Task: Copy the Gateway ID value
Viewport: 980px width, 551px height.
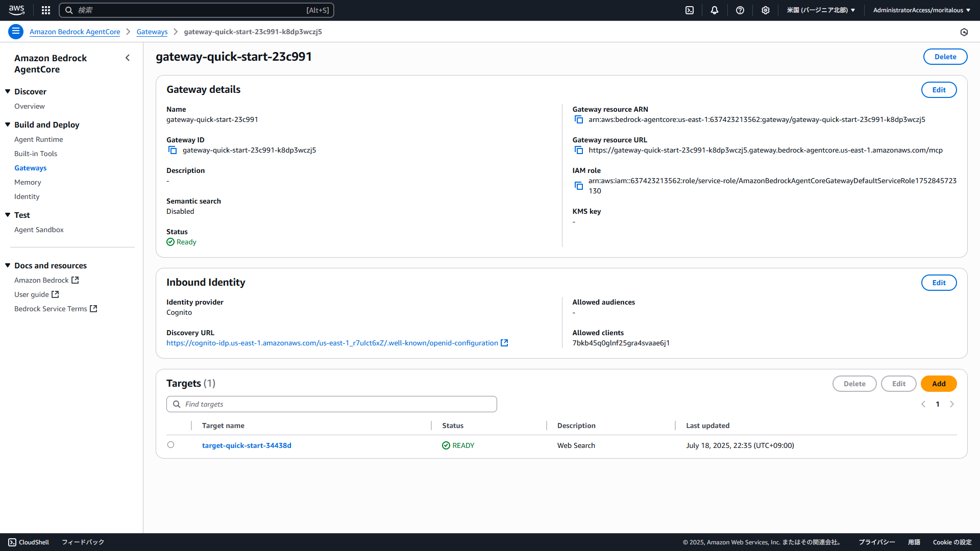Action: coord(173,150)
